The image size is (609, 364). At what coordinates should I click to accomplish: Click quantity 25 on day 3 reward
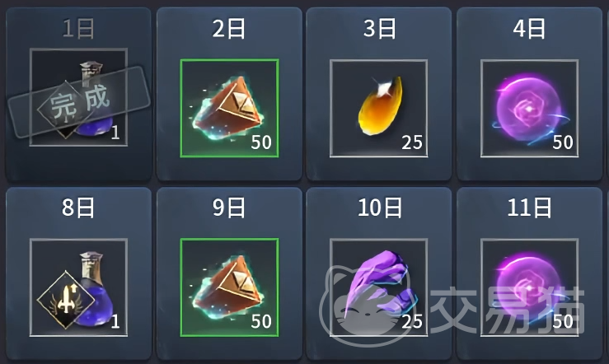[412, 142]
